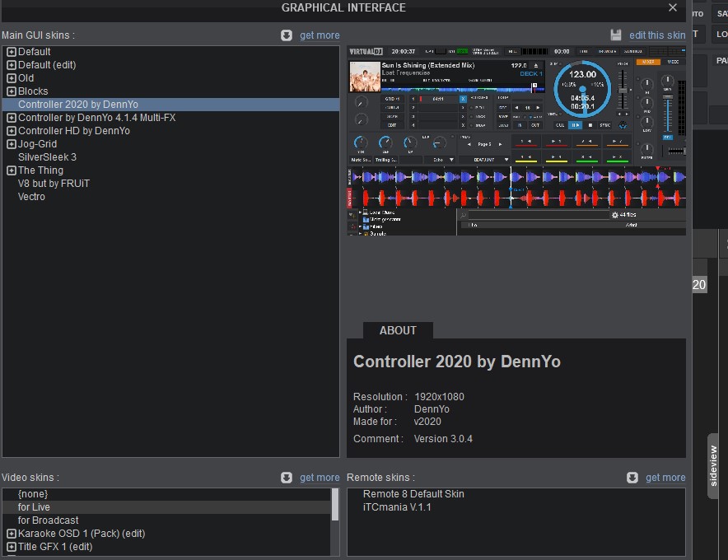
Task: Click download icon beside Video skins
Action: (287, 478)
